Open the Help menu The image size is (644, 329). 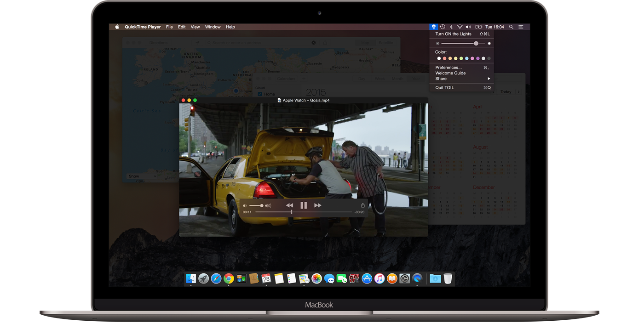pos(230,27)
